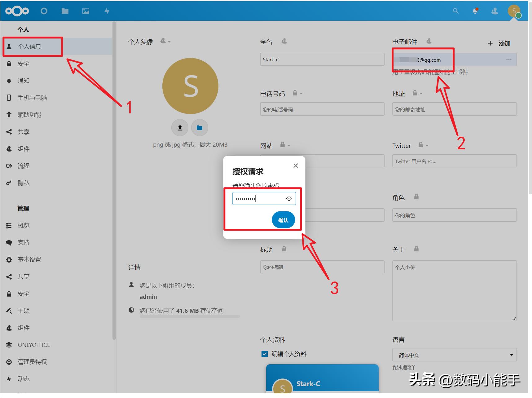532x398 pixels.
Task: Expand the 个人头像 scope dropdown
Action: click(165, 41)
